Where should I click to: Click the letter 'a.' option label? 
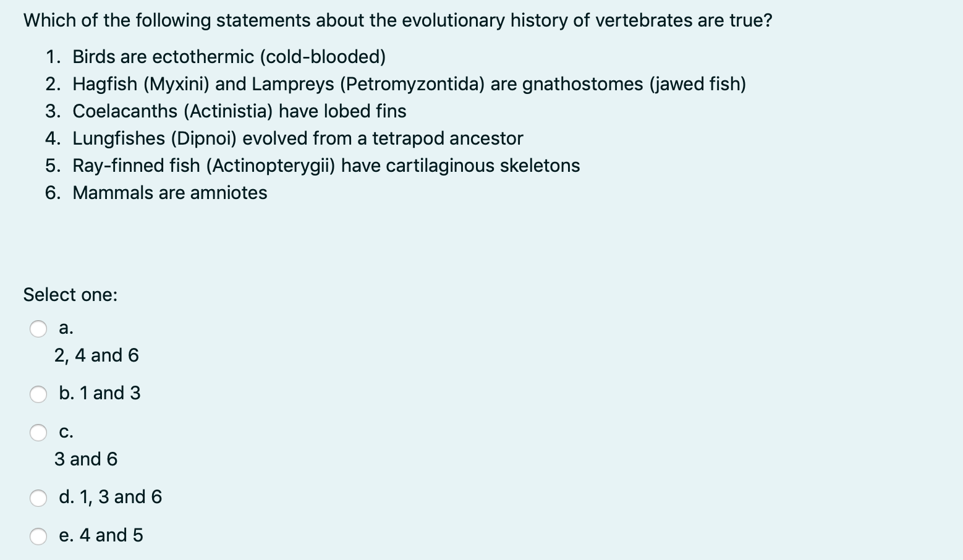(64, 328)
